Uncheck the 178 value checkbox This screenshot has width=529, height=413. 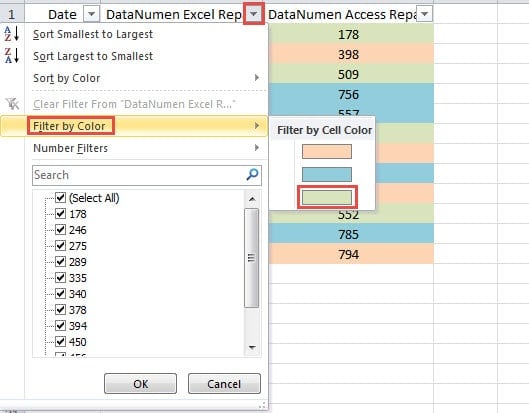tap(60, 214)
